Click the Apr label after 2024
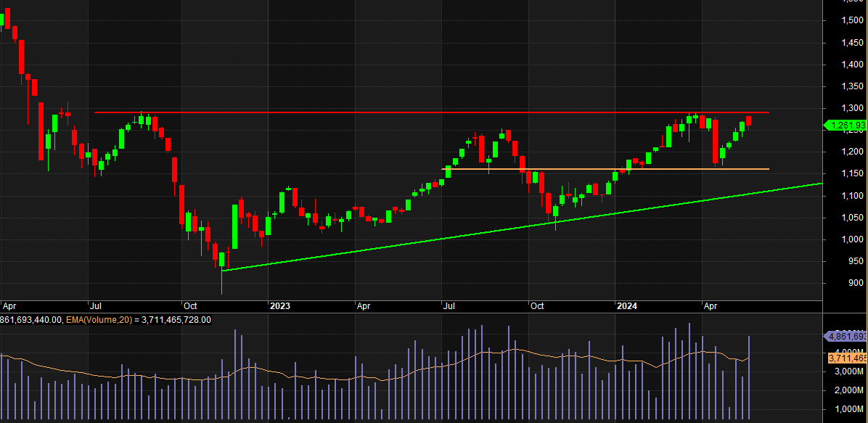Image resolution: width=868 pixels, height=423 pixels. click(x=711, y=305)
